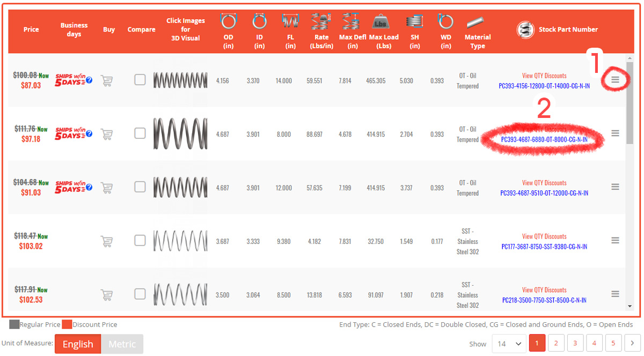
Task: Open hamburger menu for PC177-3687-8750 row
Action: click(615, 241)
